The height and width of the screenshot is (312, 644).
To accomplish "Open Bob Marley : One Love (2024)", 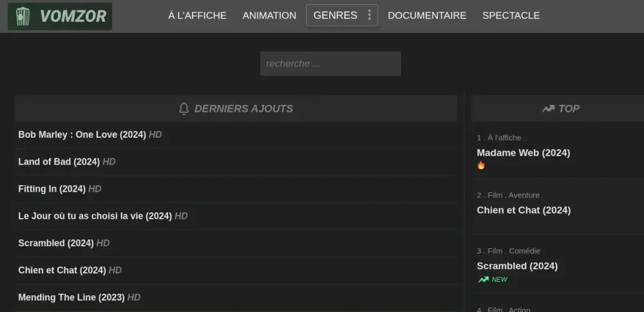I will tap(82, 134).
